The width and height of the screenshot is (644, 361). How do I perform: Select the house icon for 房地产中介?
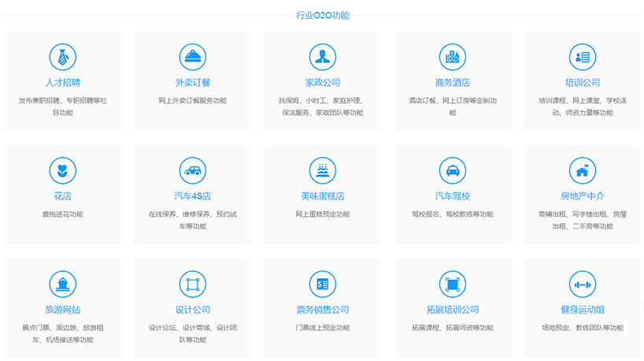[582, 170]
